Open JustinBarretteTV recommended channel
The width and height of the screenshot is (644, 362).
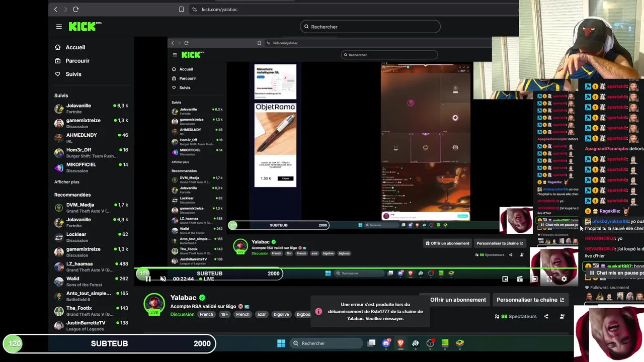[91, 326]
